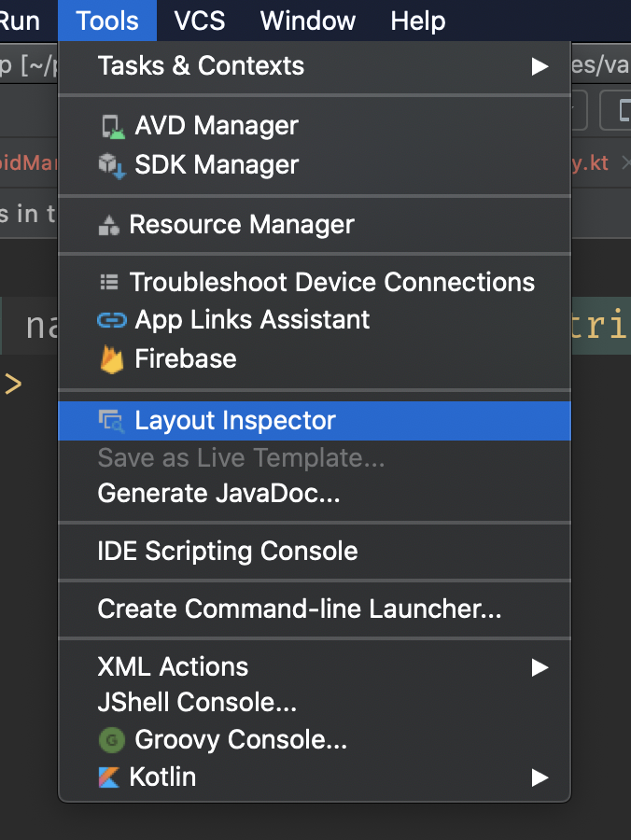631x840 pixels.
Task: Choose Tasks & Contexts menu entry
Action: [315, 66]
